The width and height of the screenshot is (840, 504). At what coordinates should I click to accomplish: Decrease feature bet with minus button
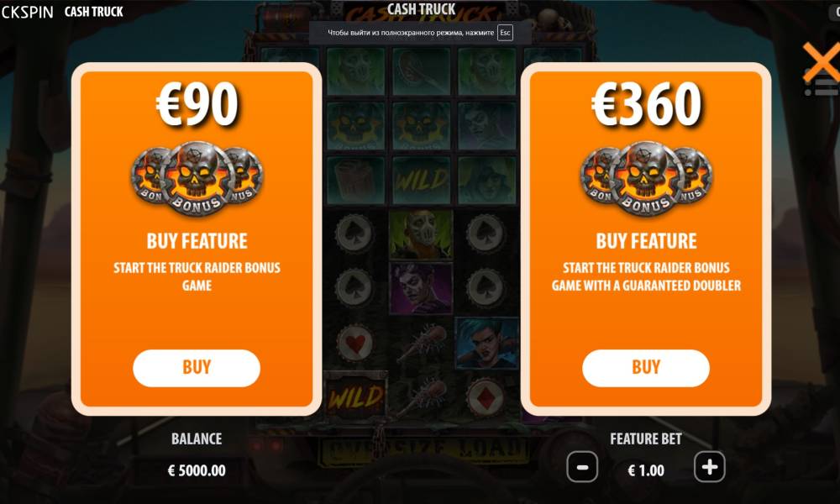click(x=582, y=467)
